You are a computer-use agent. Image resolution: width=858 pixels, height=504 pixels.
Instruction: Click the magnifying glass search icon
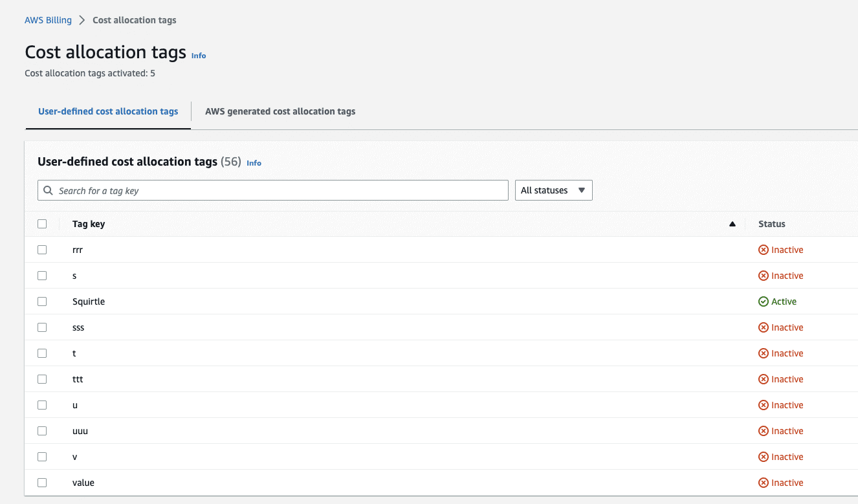(49, 190)
